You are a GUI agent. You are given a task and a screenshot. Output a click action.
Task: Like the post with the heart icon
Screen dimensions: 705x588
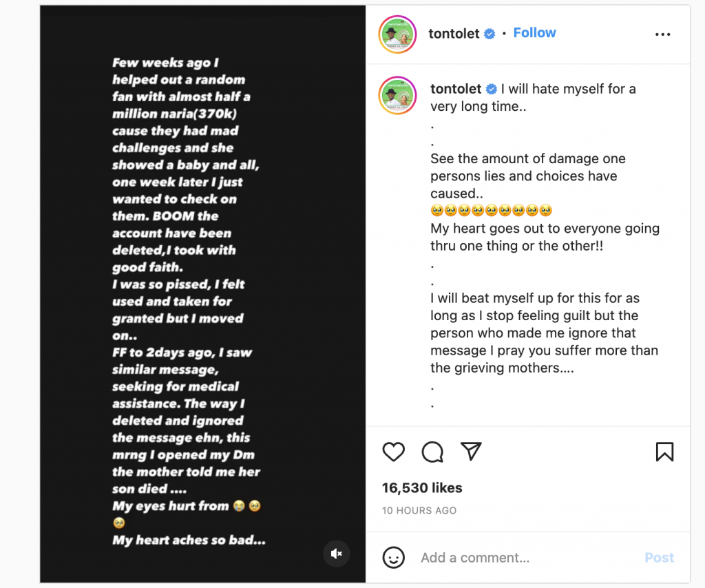coord(393,452)
